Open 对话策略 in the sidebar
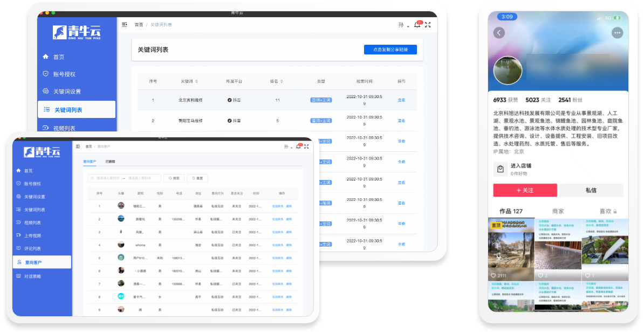Screen dimensions: 644x334 tap(32, 276)
